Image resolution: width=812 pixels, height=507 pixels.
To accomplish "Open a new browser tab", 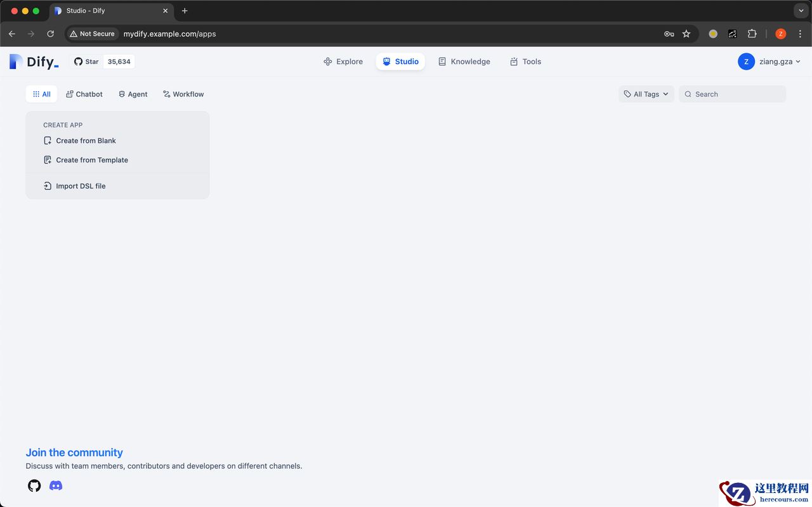I will [185, 11].
